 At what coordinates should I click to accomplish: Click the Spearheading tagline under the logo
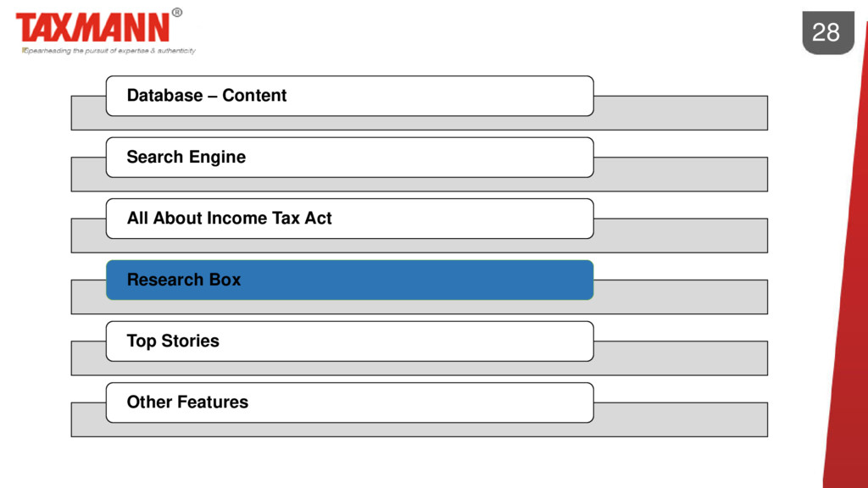111,51
